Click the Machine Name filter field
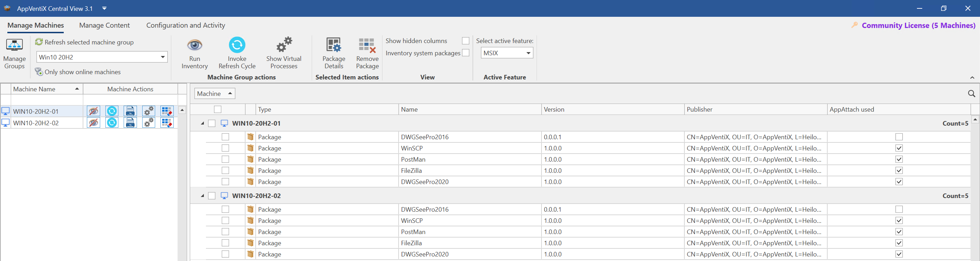Viewport: 980px width, 261px height. coord(47,100)
